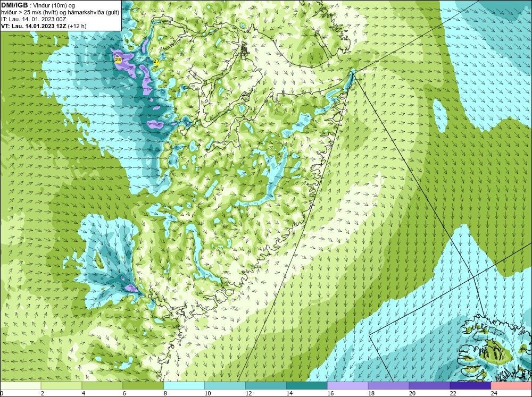Select the 18-20 medium purple color swatch
The width and height of the screenshot is (532, 397).
[x=388, y=386]
